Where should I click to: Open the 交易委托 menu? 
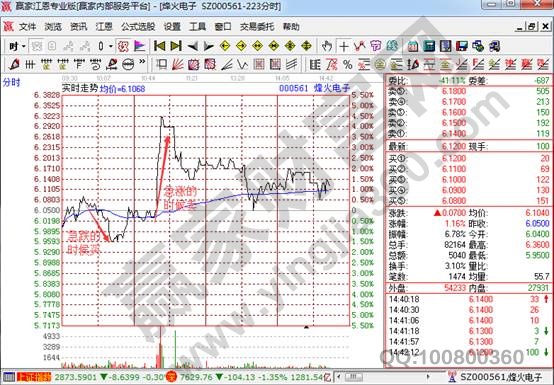coord(257,27)
